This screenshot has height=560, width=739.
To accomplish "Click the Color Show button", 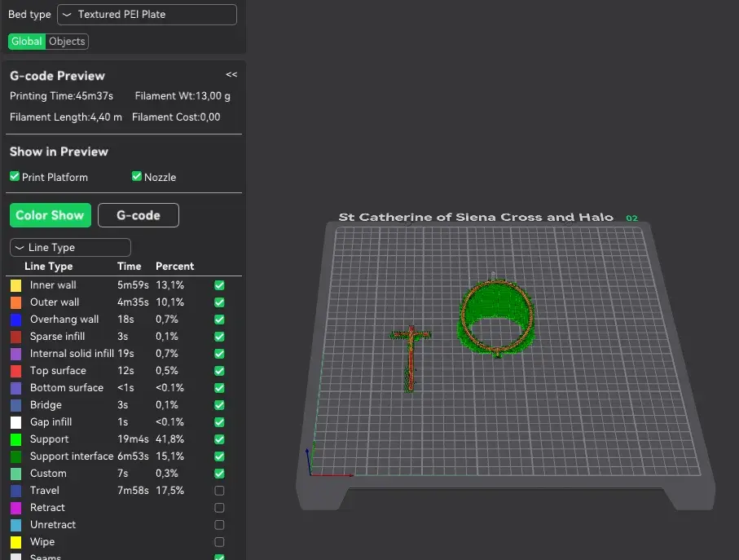I will point(51,215).
